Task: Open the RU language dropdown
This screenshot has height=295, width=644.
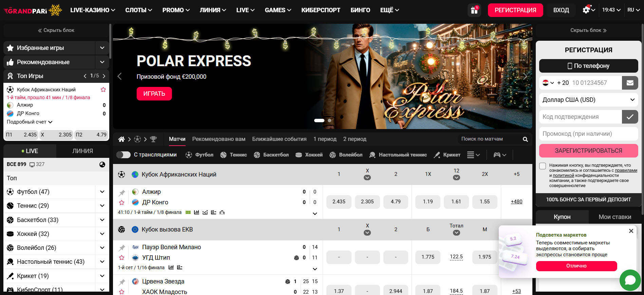Action: point(633,10)
